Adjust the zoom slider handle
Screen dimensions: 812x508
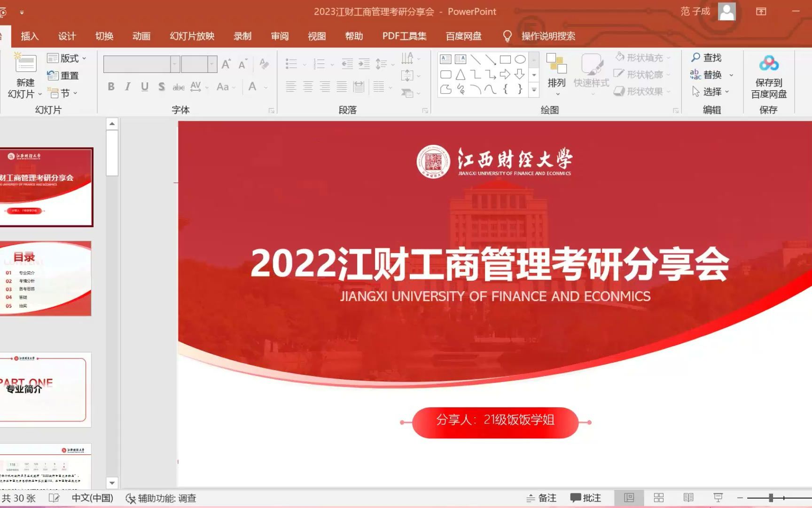[x=771, y=498]
